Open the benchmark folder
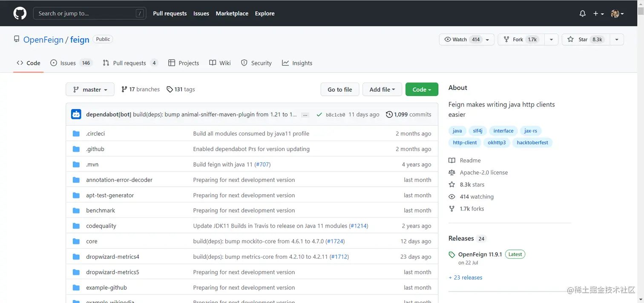This screenshot has width=644, height=303. pyautogui.click(x=101, y=211)
